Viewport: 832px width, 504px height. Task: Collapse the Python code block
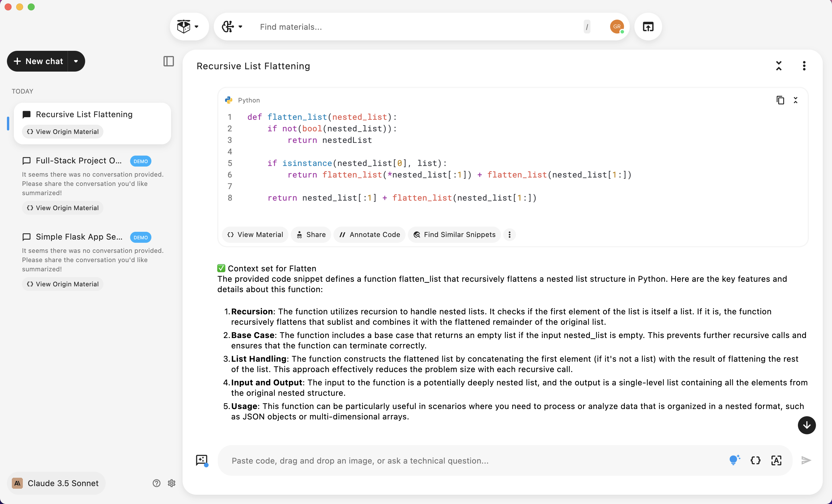pyautogui.click(x=796, y=100)
